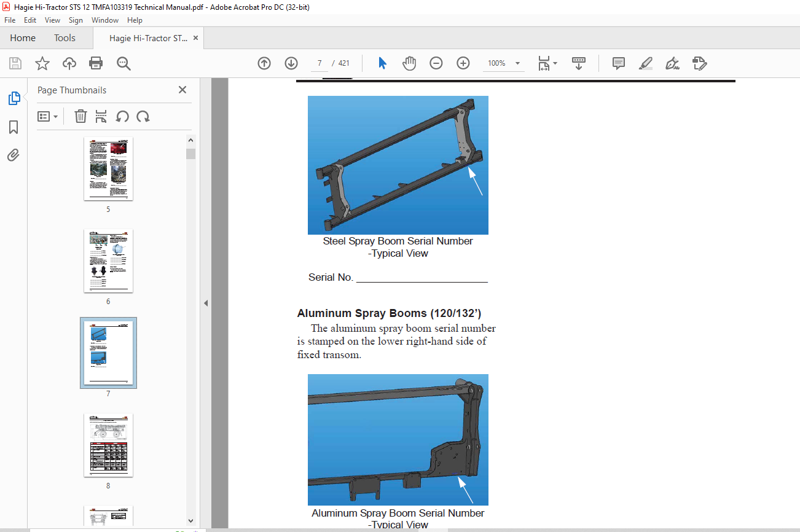This screenshot has height=532, width=800.
Task: Open the View menu
Action: [x=53, y=20]
